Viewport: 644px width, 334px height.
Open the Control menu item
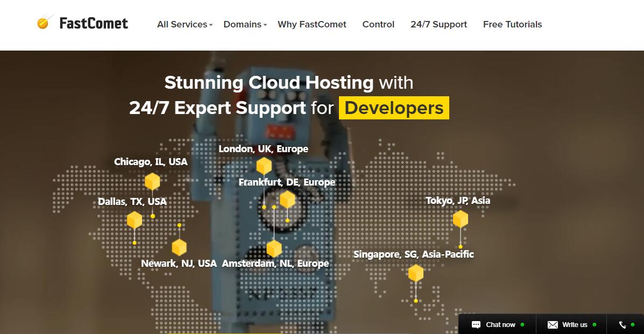378,25
